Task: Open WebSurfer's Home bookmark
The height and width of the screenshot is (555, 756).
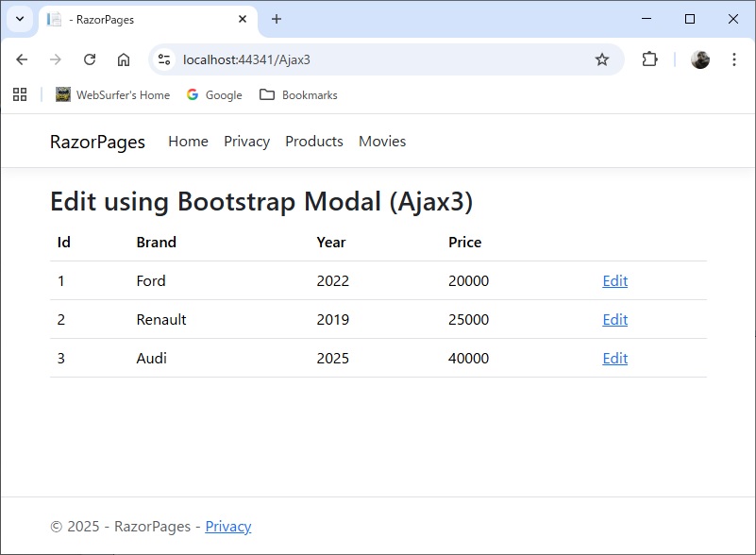Action: (113, 94)
